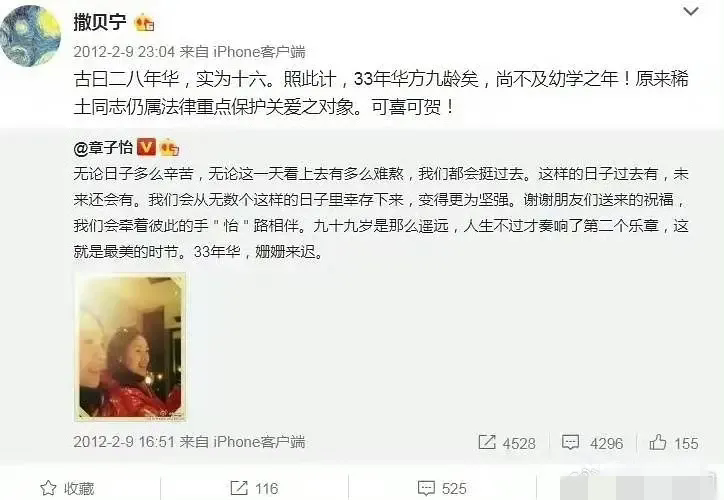
Task: Like the original post with 155 likes
Action: [674, 443]
